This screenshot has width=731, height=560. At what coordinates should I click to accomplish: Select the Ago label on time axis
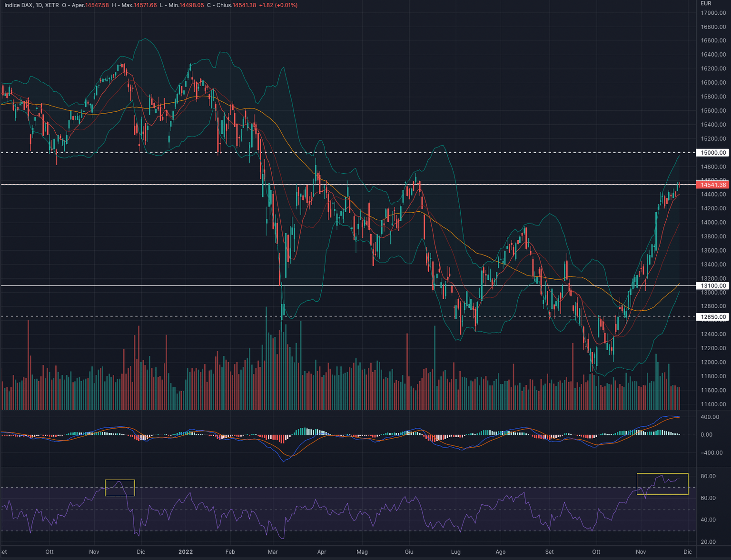pyautogui.click(x=501, y=552)
